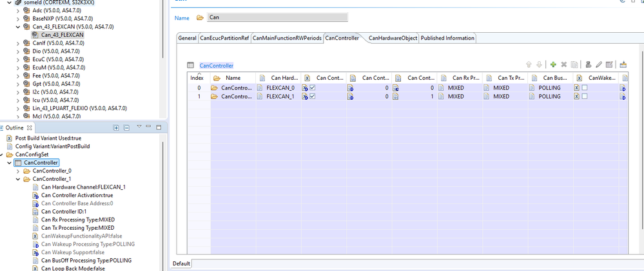This screenshot has width=644, height=271.
Task: Switch to the CanMainFunctionRWPeriods tab
Action: coord(287,38)
